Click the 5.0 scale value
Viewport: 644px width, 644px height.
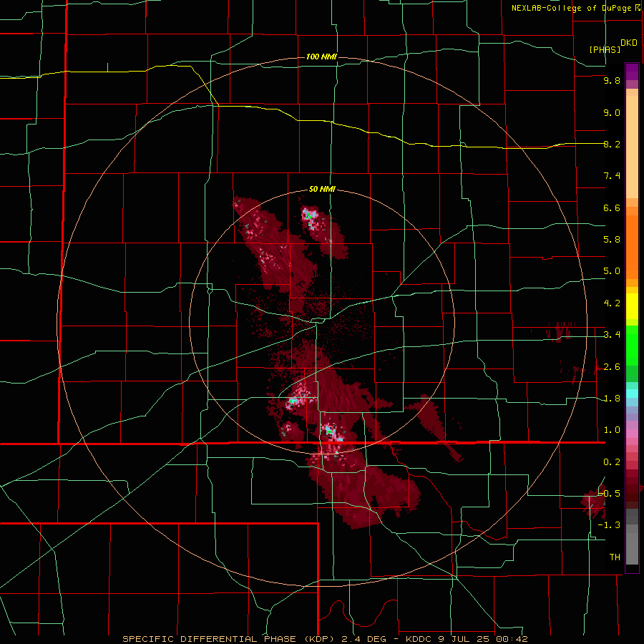pos(612,271)
